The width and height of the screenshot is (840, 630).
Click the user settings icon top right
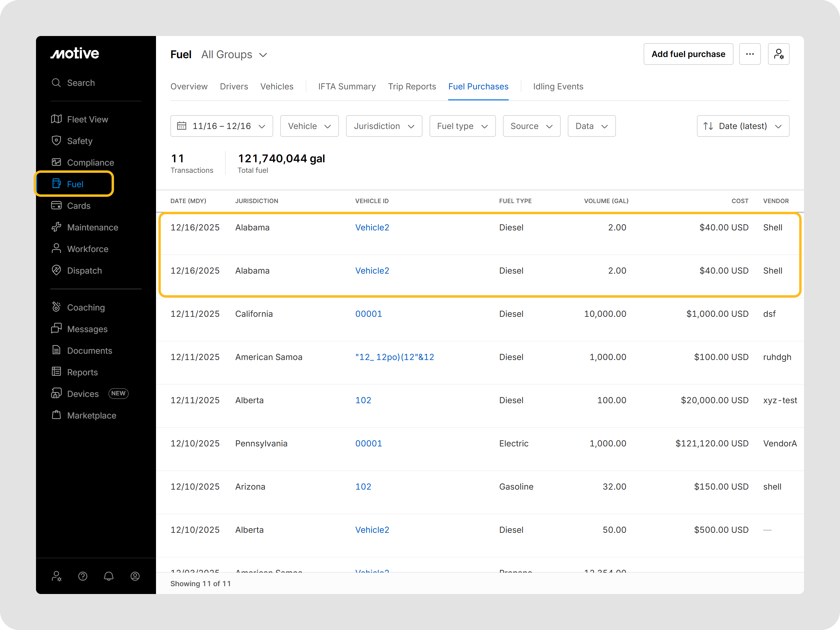pyautogui.click(x=778, y=54)
